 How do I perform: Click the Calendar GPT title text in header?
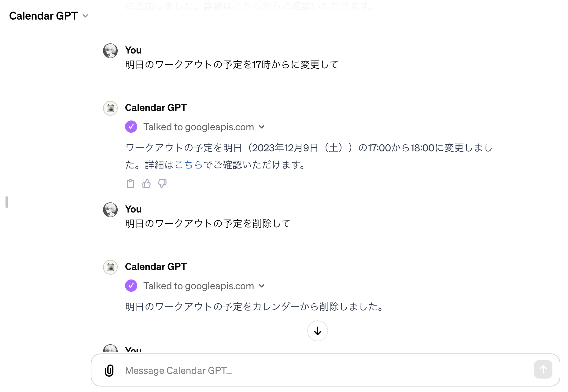pyautogui.click(x=43, y=16)
